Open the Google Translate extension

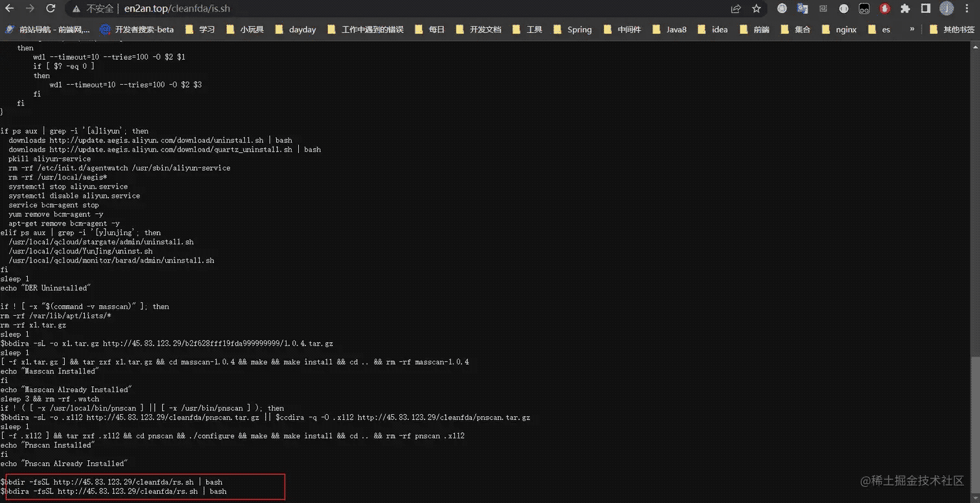tap(802, 9)
